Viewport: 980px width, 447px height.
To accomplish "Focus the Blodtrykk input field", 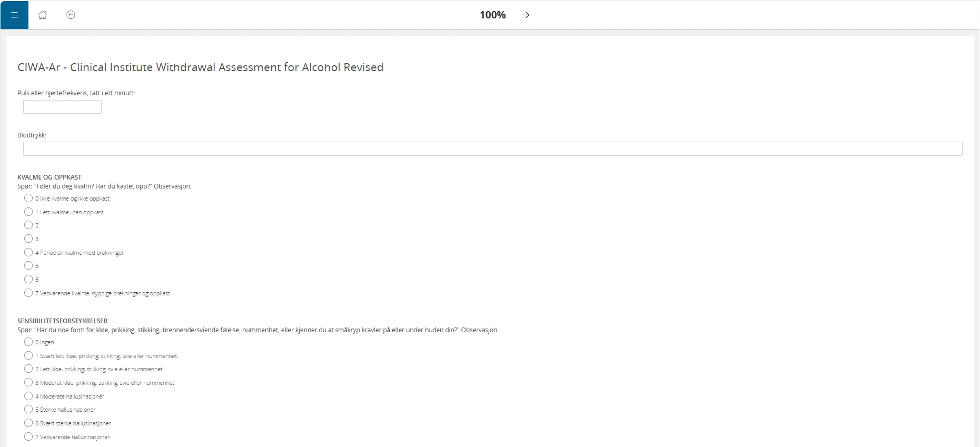I will coord(492,148).
